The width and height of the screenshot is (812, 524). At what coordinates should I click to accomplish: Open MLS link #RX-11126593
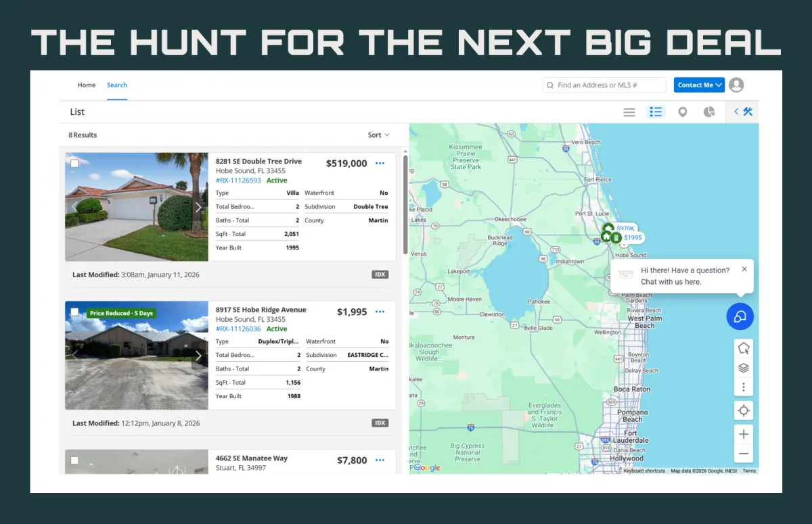(238, 181)
